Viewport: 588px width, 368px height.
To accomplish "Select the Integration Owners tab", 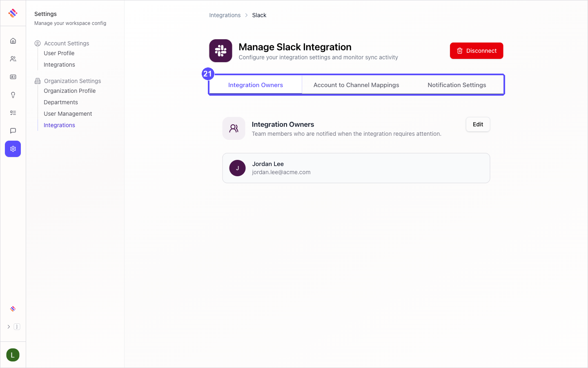I will [x=256, y=85].
